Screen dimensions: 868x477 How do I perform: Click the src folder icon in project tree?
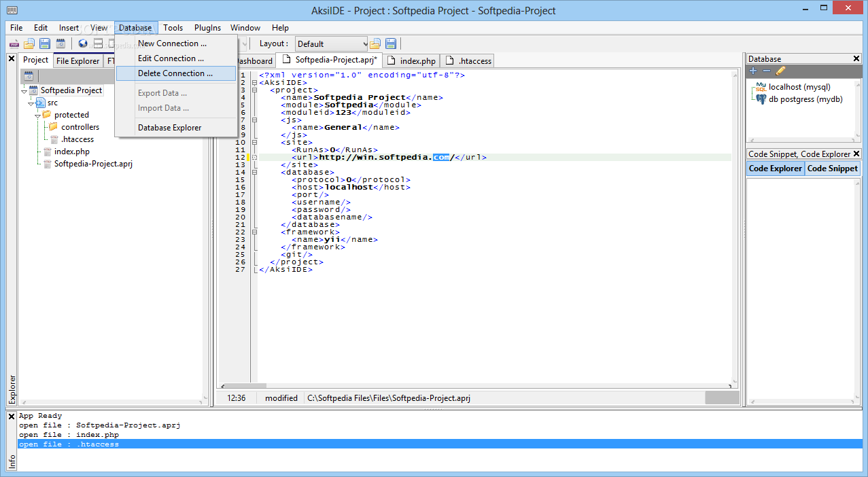pos(41,103)
